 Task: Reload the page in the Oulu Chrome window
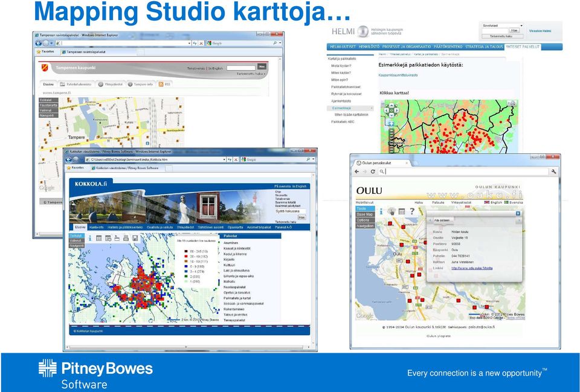coord(373,172)
